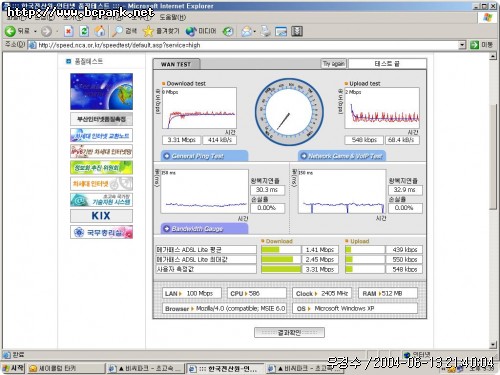
Task: Switch to 한국전산원 taskbar window
Action: tap(225, 368)
